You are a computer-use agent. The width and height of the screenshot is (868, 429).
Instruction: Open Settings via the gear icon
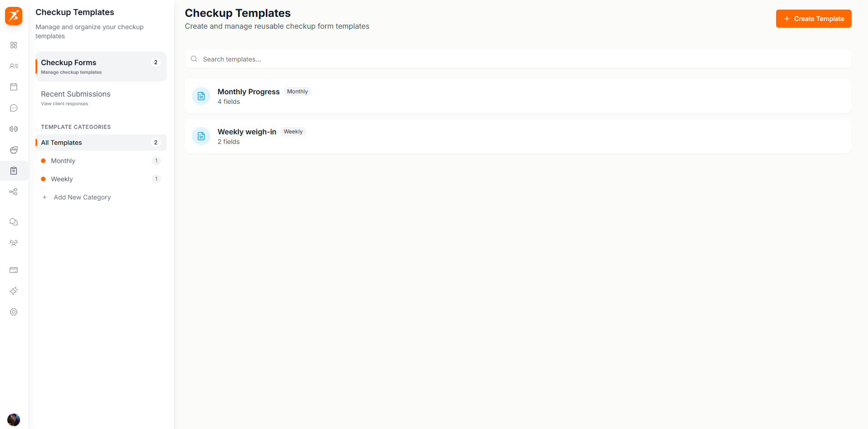pyautogui.click(x=14, y=312)
